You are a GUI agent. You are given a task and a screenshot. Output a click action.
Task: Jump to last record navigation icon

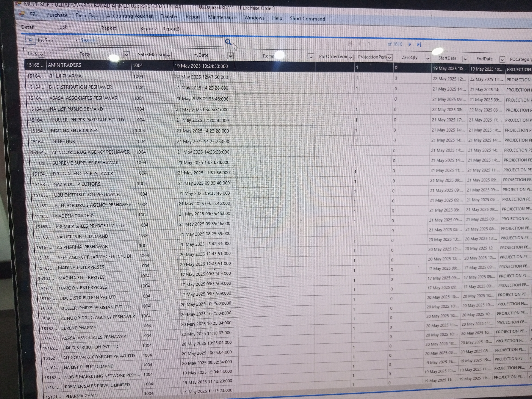point(419,44)
